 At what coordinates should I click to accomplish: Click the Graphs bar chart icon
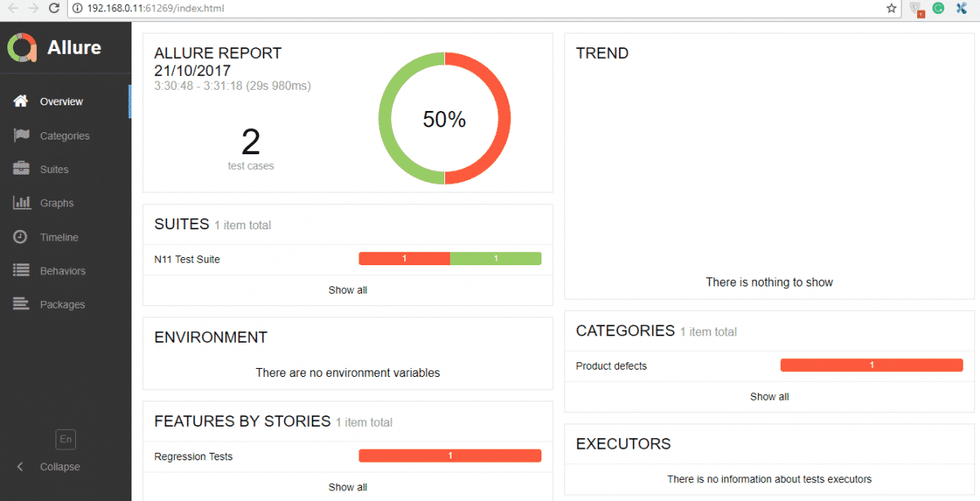coord(21,202)
